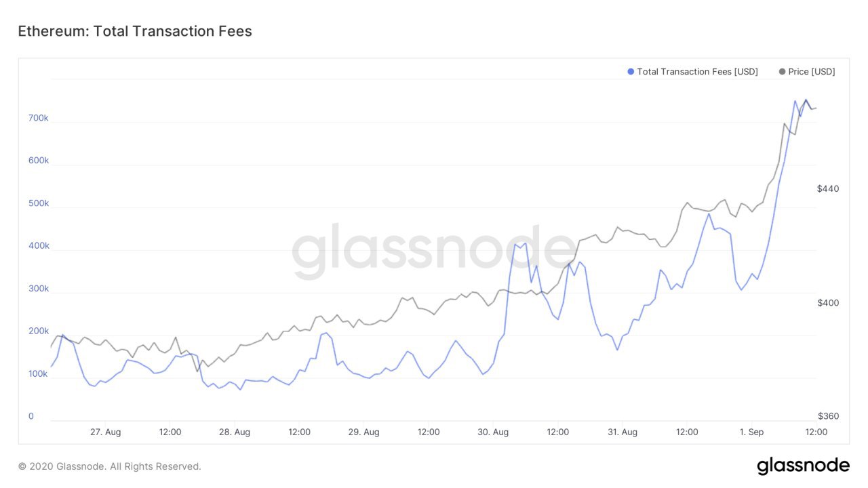The image size is (868, 488).
Task: Click the "$440" price axis label
Action: [828, 188]
